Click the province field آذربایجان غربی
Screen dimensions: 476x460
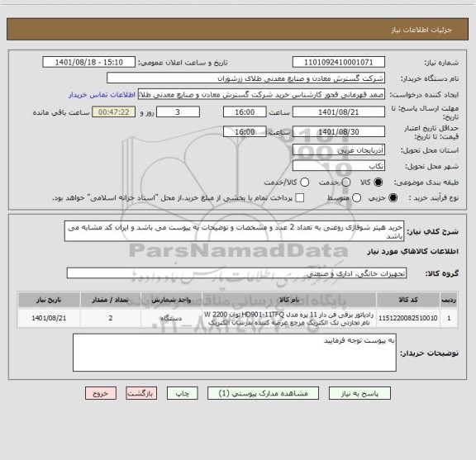pyautogui.click(x=339, y=150)
